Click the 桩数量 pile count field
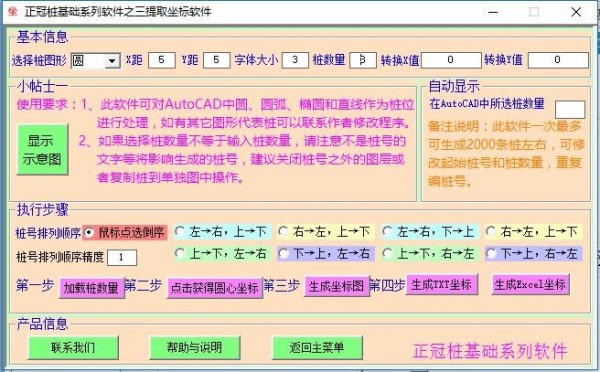The image size is (600, 372). click(363, 60)
